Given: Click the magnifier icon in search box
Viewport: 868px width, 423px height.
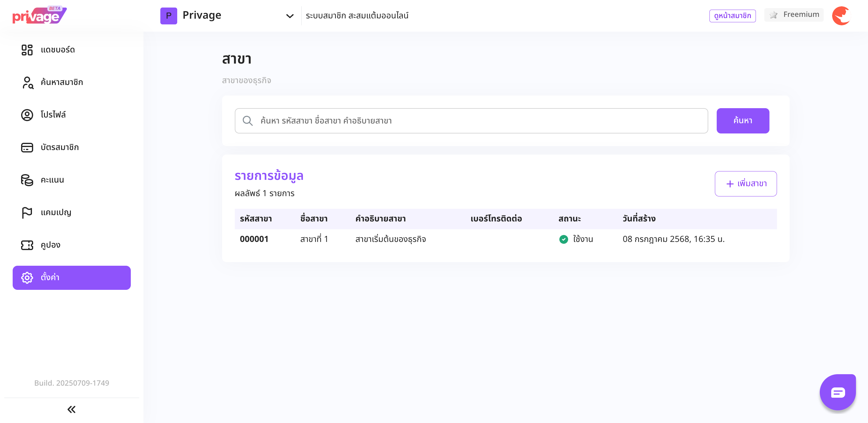Looking at the screenshot, I should (248, 121).
